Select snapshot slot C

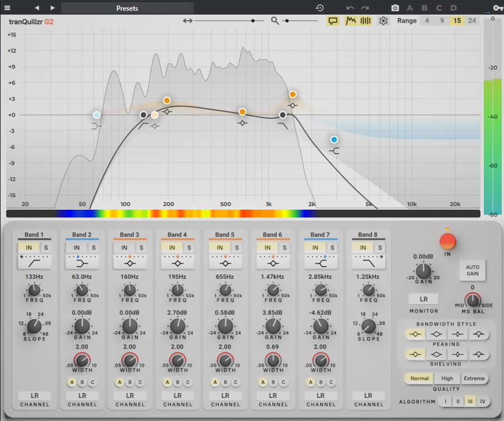click(439, 8)
